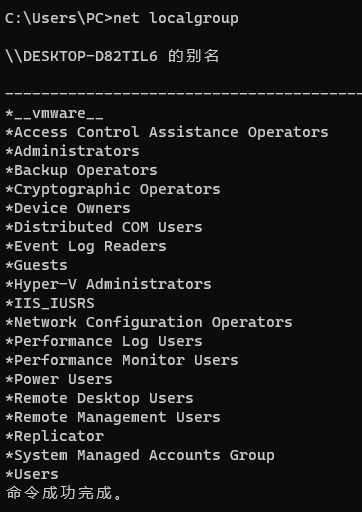
Task: Click Distributed COM Users entry
Action: (104, 227)
